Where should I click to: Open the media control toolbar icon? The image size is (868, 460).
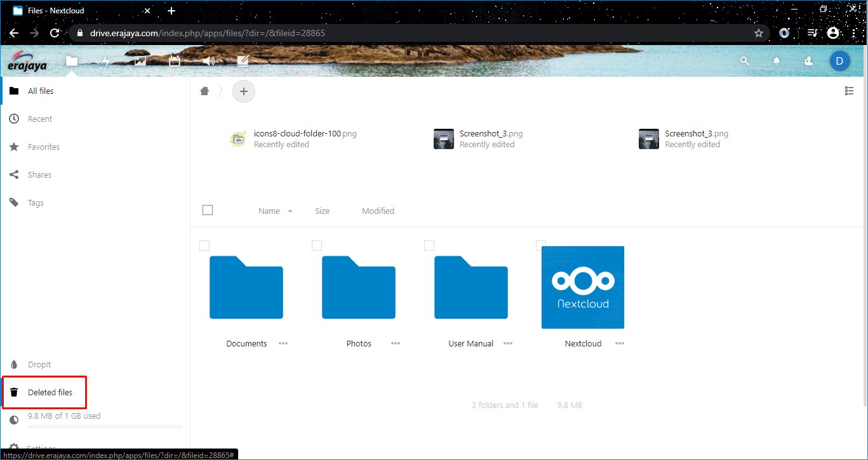coord(812,33)
